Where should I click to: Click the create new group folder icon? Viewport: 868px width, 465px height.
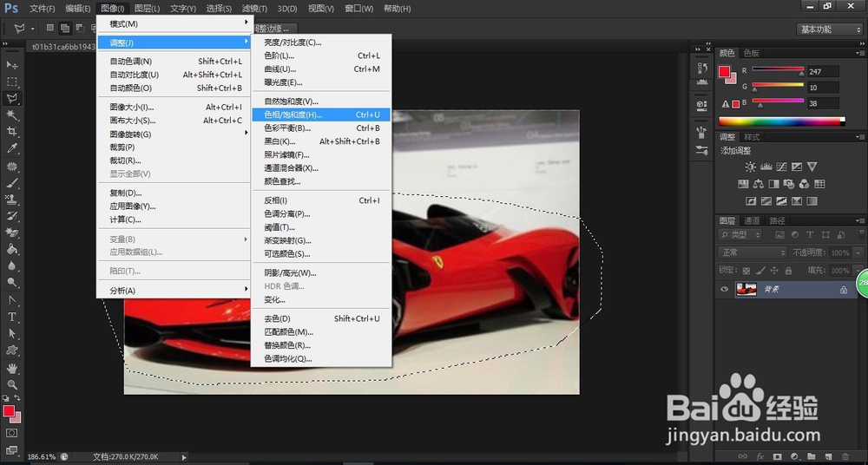coord(811,456)
